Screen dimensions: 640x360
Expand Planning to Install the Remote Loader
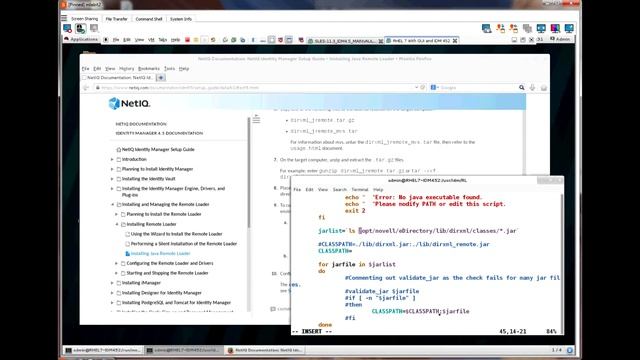pos(117,214)
